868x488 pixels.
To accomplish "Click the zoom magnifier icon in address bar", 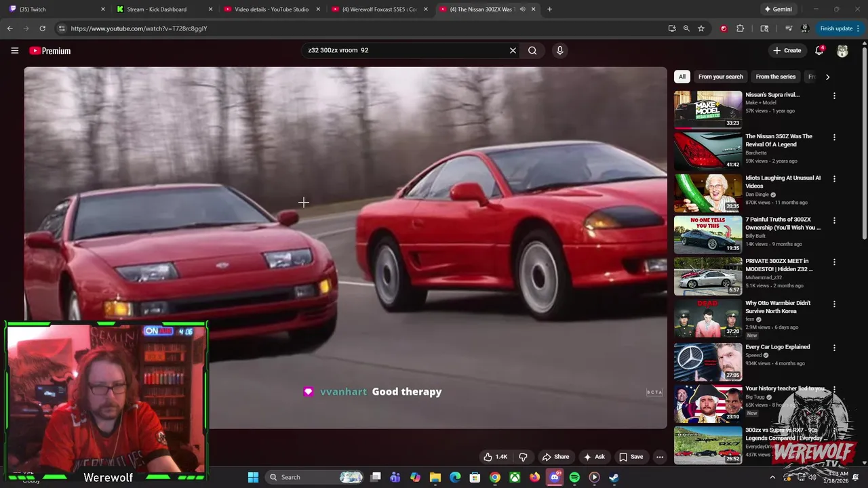I will pyautogui.click(x=686, y=28).
